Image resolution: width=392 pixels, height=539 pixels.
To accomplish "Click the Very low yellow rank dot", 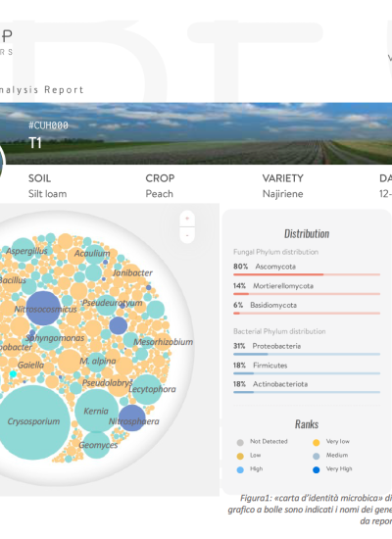I will (317, 442).
